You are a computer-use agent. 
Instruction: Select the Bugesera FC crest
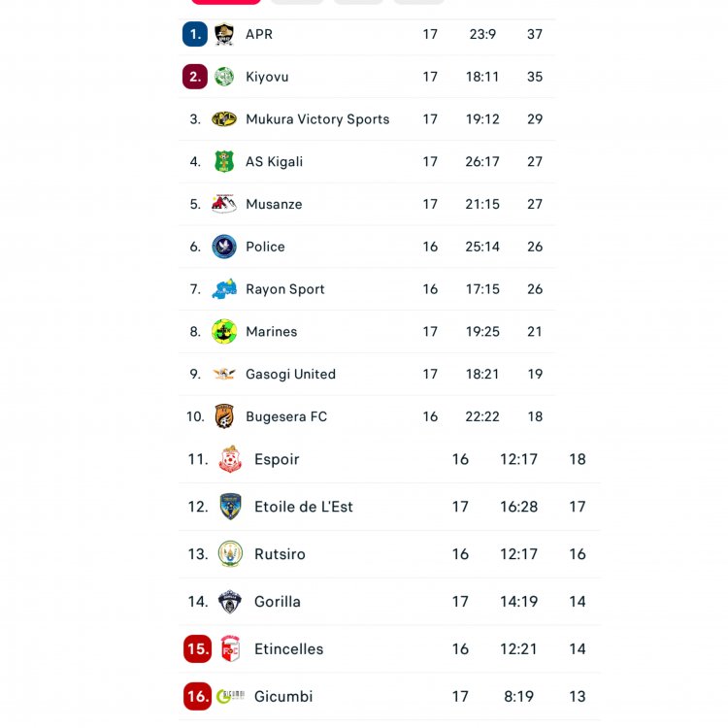coord(224,416)
